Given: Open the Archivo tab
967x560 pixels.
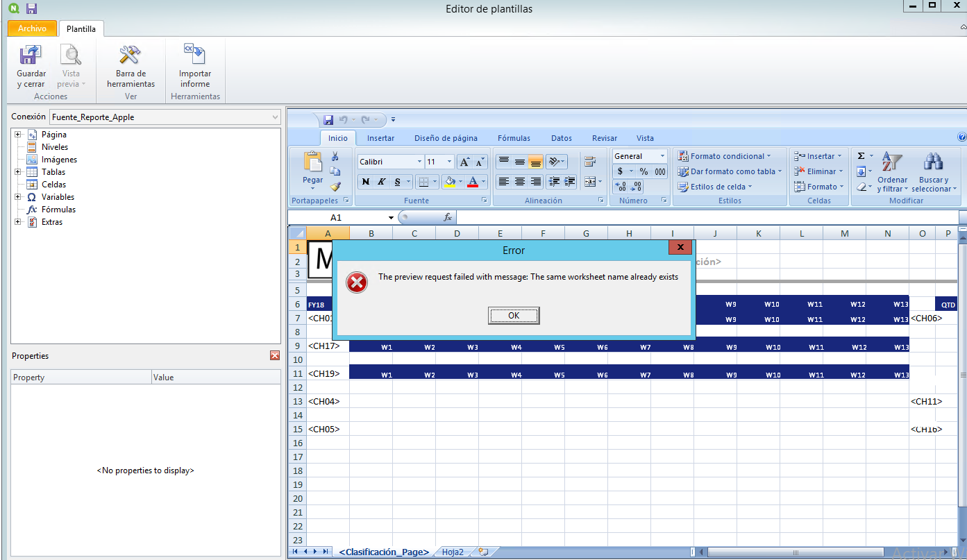Looking at the screenshot, I should pos(32,28).
